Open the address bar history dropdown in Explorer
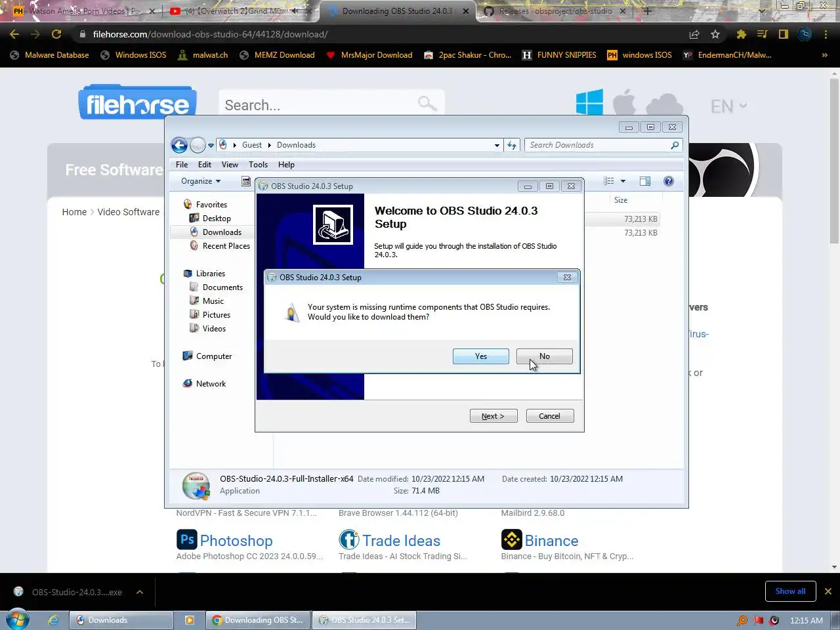Screen dimensions: 840x630 point(497,146)
